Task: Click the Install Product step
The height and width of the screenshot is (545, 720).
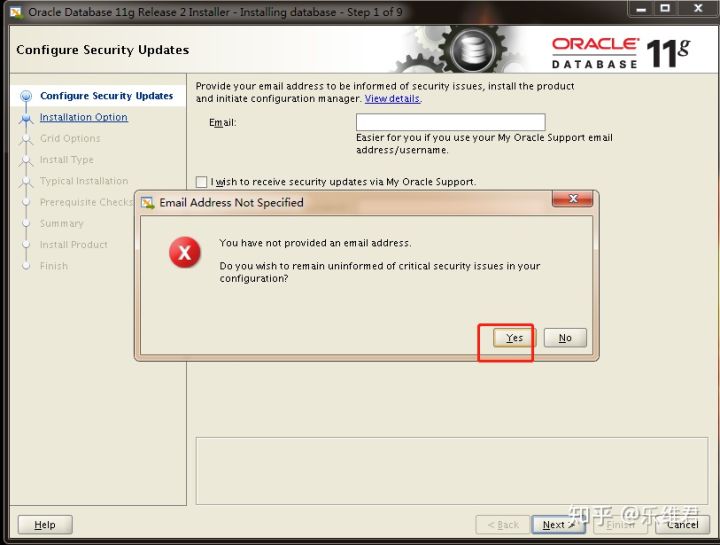Action: tap(73, 244)
